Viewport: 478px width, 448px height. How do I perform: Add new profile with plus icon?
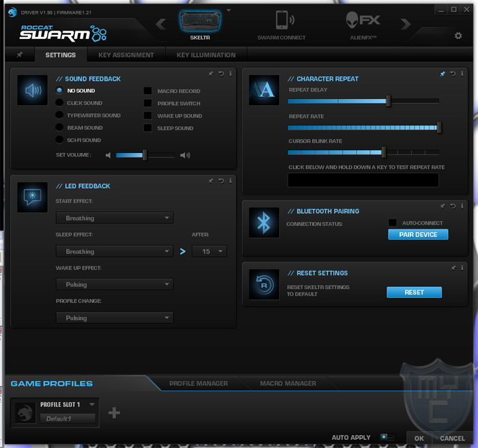point(114,412)
